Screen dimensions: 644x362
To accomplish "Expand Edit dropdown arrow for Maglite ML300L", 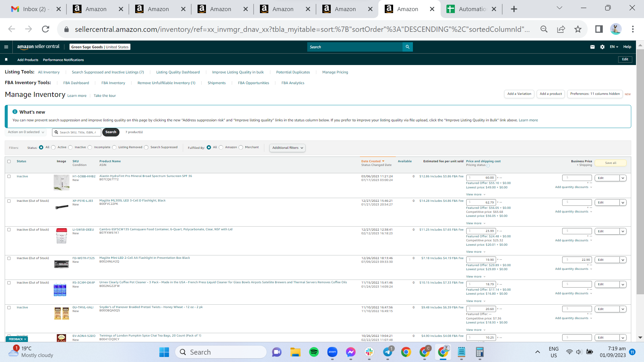I will tap(623, 202).
